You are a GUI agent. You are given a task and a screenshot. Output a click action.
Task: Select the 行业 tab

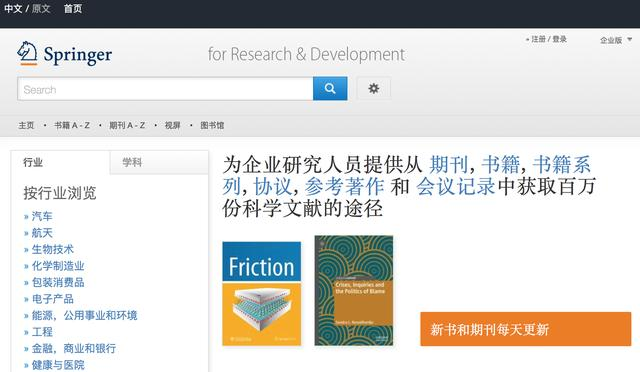point(60,162)
